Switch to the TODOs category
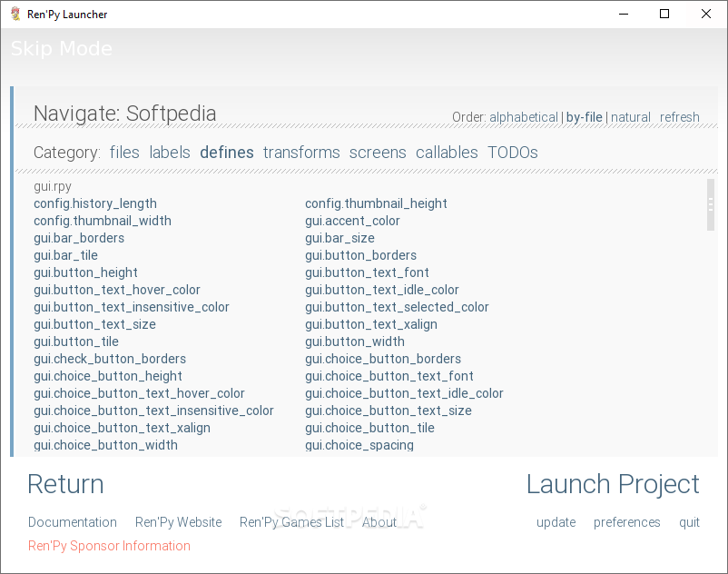This screenshot has height=574, width=728. coord(513,153)
